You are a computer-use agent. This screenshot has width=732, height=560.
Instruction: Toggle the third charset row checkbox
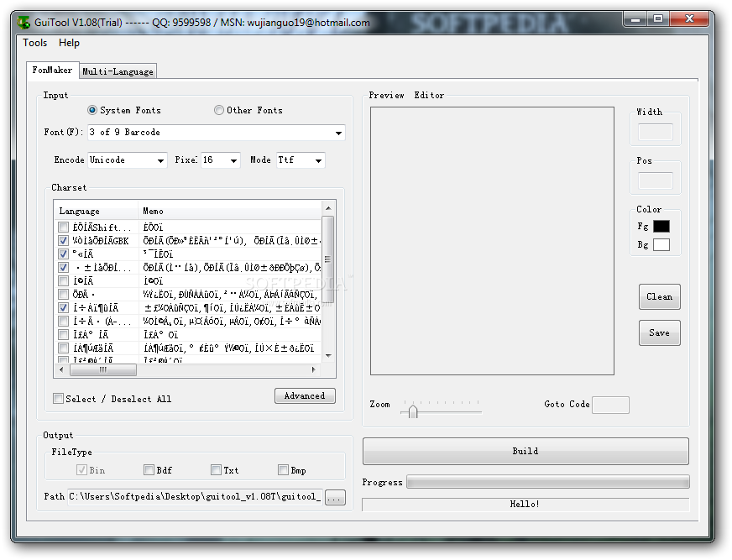[63, 254]
